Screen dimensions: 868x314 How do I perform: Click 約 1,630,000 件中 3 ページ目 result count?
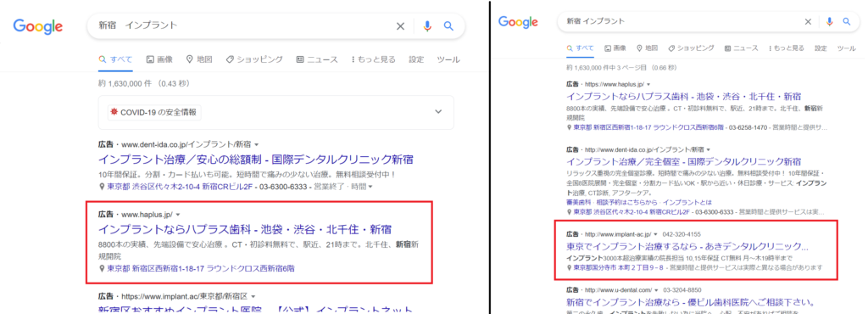coord(621,68)
